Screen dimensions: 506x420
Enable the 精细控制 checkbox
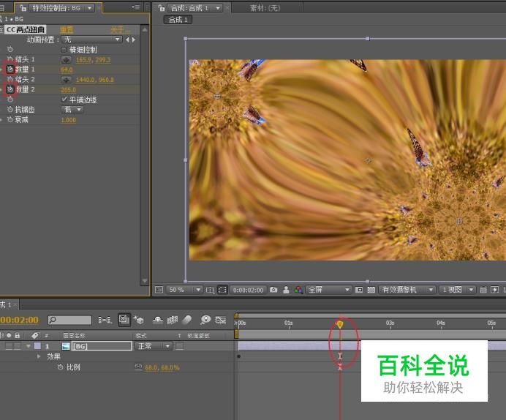point(64,49)
